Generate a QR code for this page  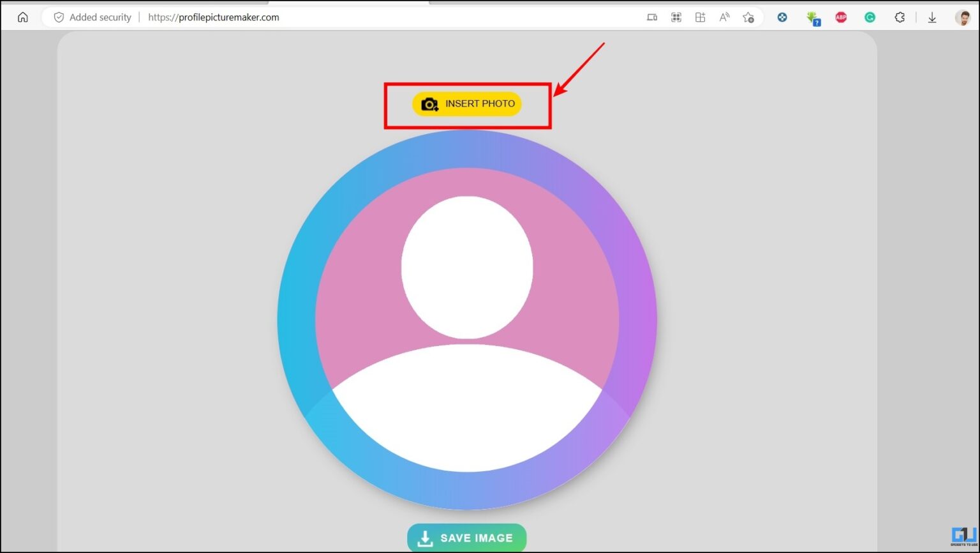676,17
